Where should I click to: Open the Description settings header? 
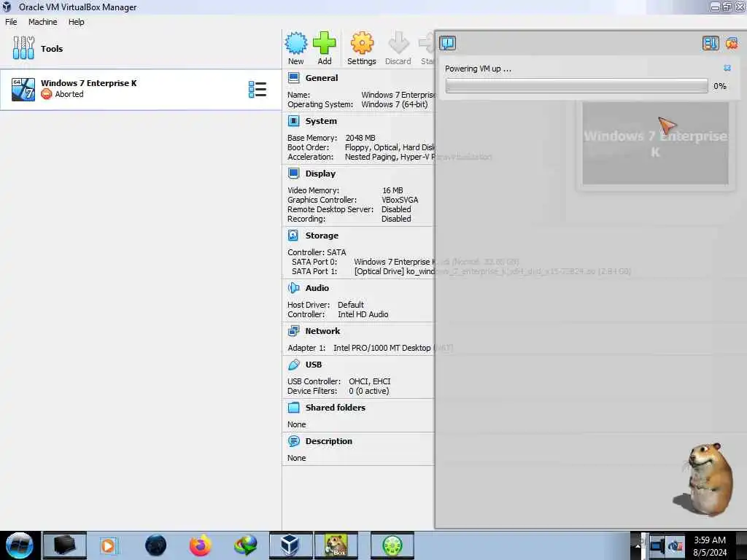329,441
